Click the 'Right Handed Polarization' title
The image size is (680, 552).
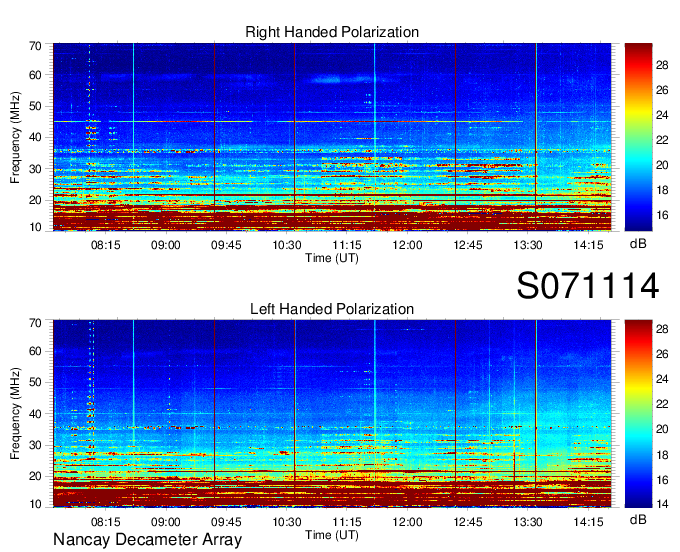click(332, 32)
